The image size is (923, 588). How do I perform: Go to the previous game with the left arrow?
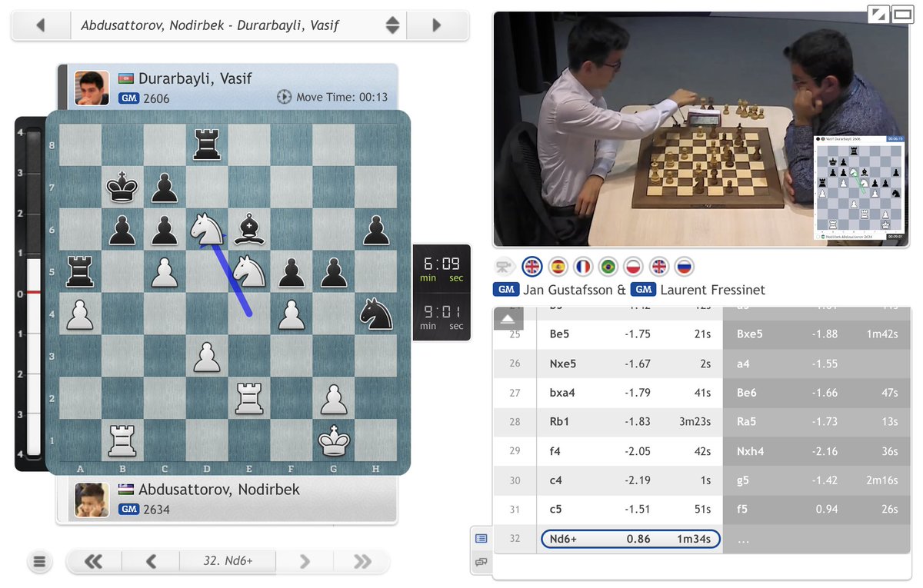click(x=40, y=25)
